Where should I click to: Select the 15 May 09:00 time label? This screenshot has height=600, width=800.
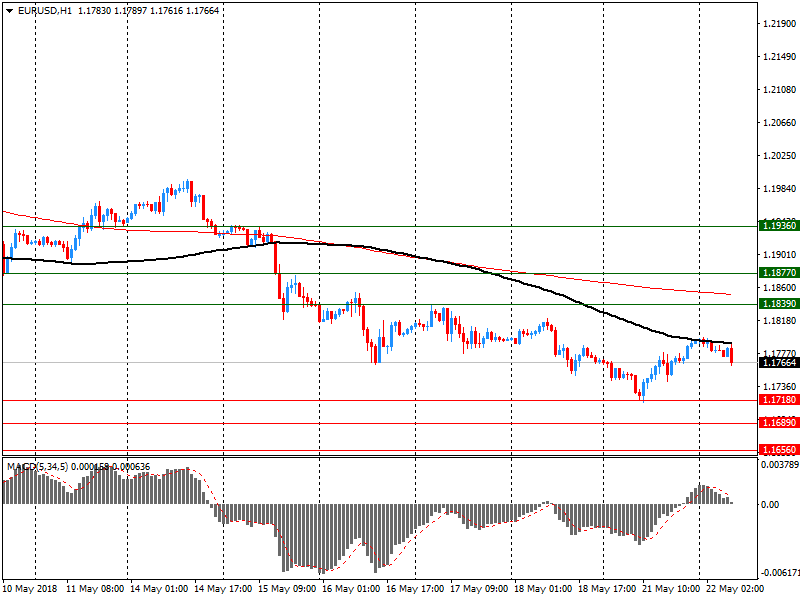pos(287,589)
